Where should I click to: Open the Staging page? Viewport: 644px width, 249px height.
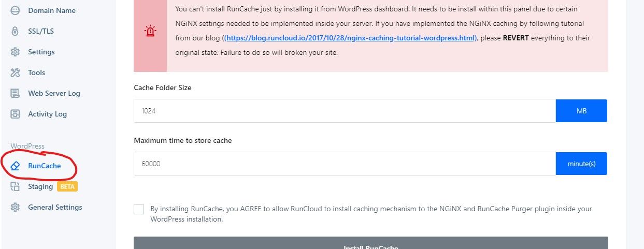[40, 186]
